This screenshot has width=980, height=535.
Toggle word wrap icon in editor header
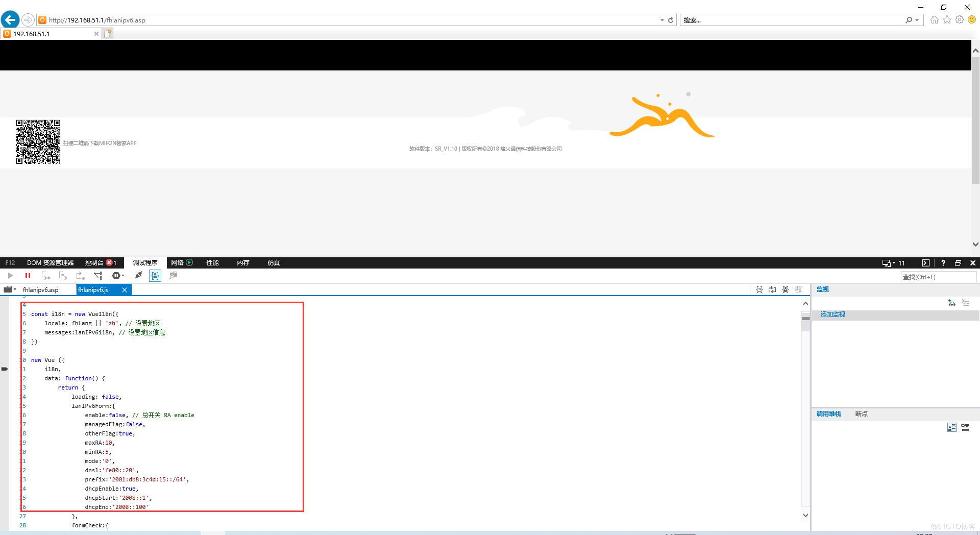772,289
